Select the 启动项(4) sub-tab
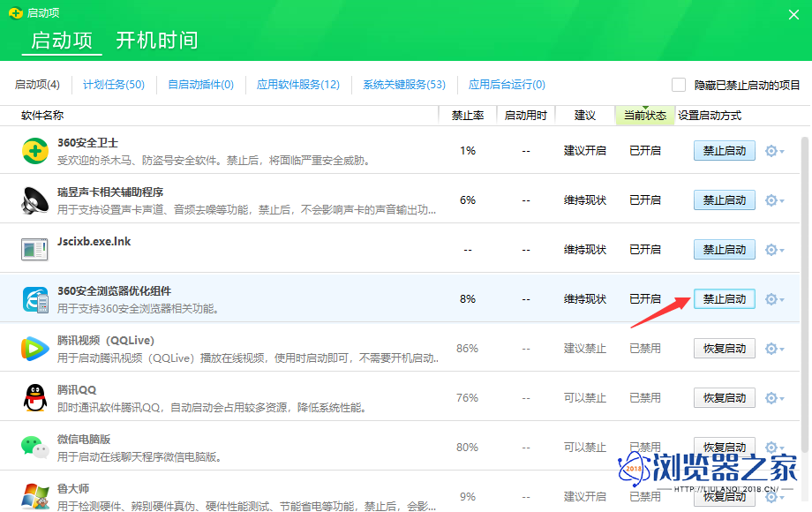Viewport: 812px width, 512px height. pos(37,85)
